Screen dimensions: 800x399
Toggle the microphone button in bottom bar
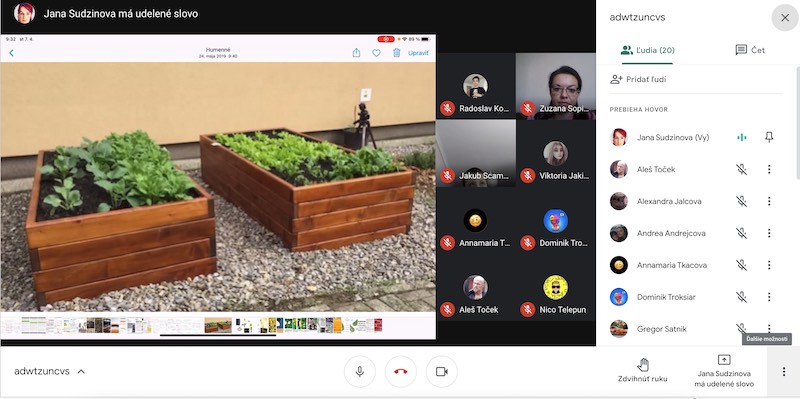[x=360, y=371]
